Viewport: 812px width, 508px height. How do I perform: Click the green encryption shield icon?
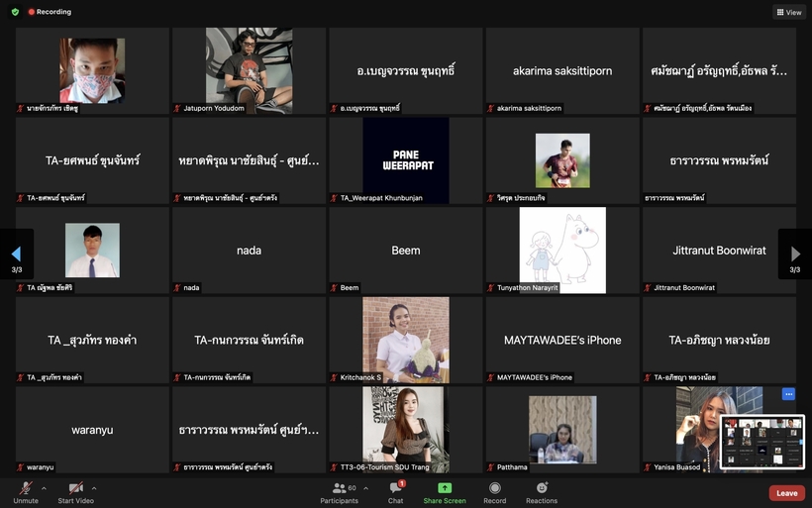click(15, 12)
